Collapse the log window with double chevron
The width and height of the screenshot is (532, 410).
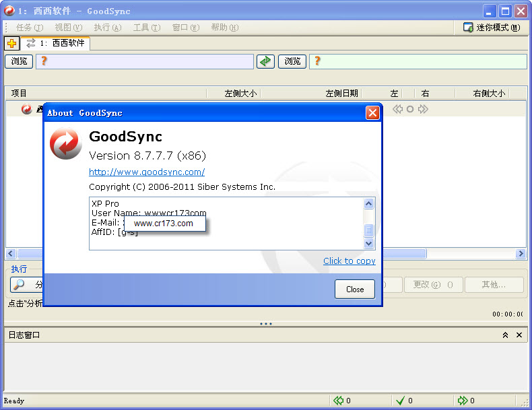505,335
